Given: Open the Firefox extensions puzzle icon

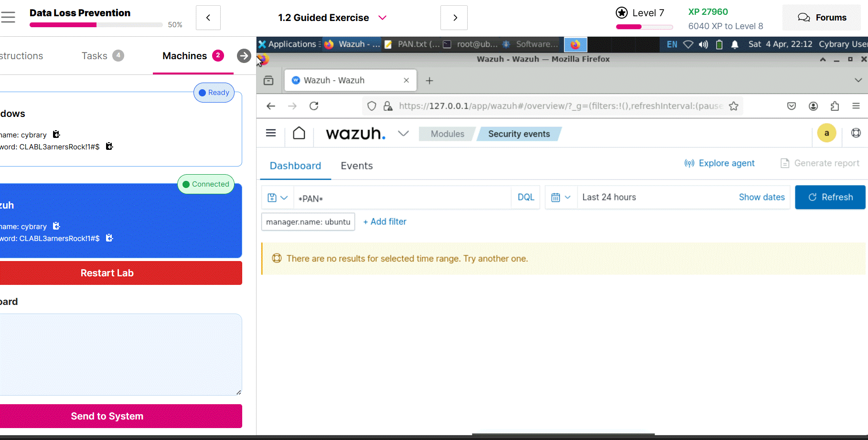Looking at the screenshot, I should 835,106.
